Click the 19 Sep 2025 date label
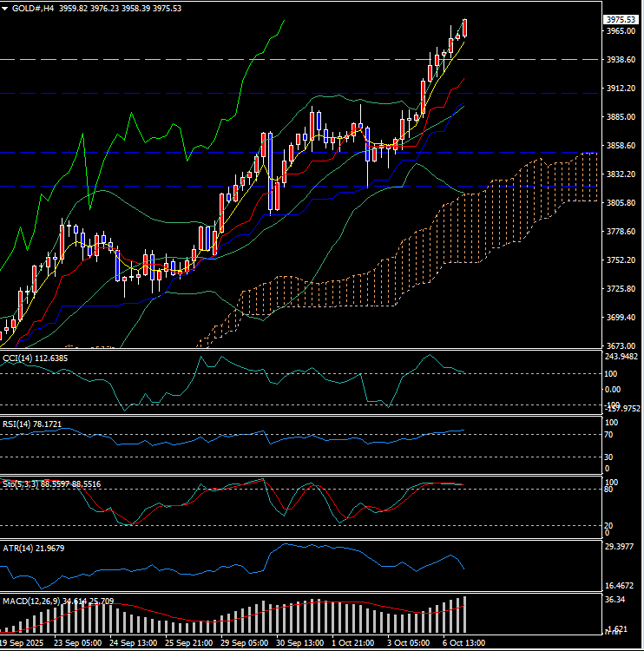The height and width of the screenshot is (651, 644). 23,643
